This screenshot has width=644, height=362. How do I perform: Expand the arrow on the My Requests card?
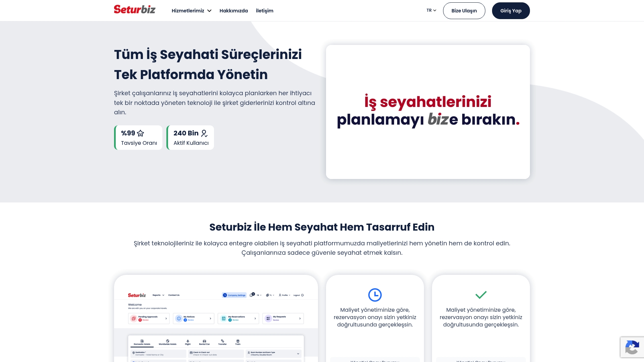click(300, 318)
